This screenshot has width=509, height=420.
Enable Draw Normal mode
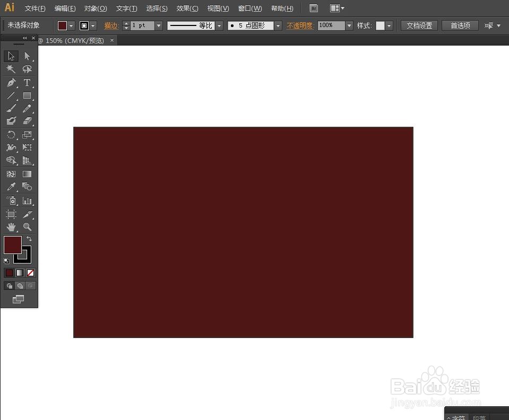[10, 286]
